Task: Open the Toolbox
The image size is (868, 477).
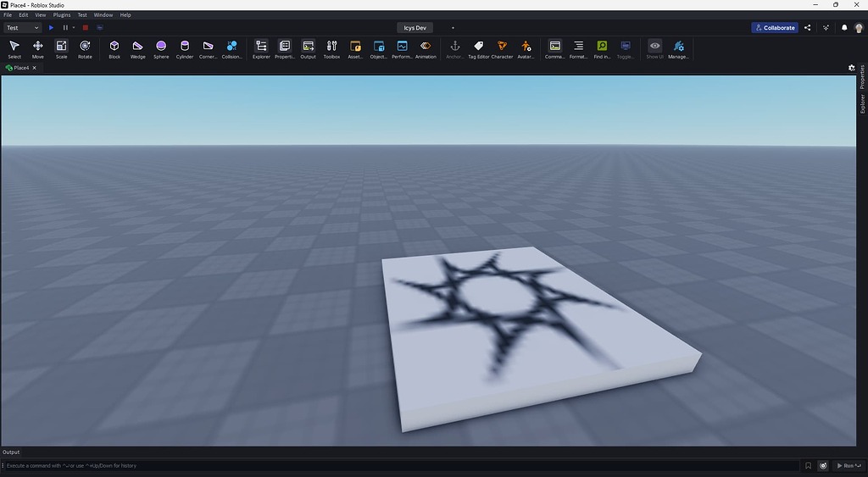Action: pyautogui.click(x=331, y=49)
